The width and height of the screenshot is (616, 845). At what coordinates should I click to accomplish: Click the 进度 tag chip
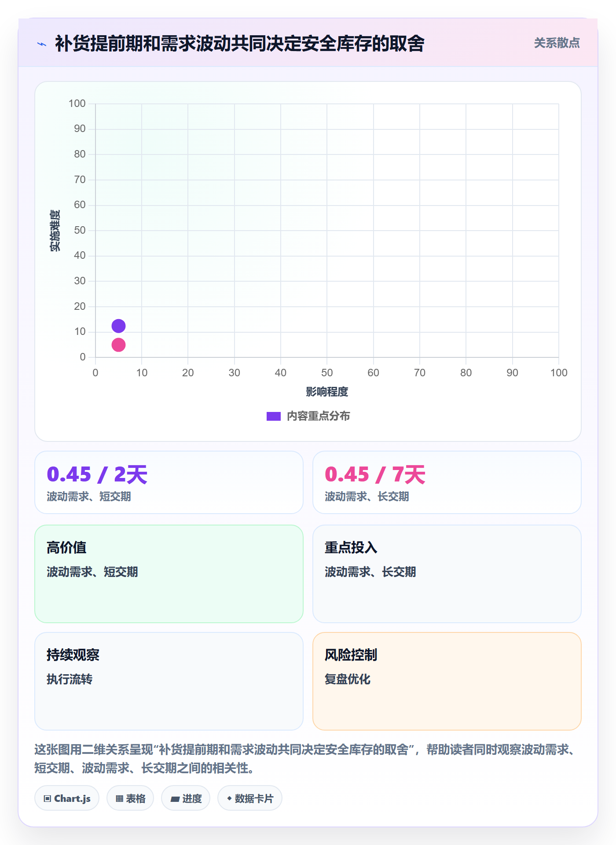[186, 798]
